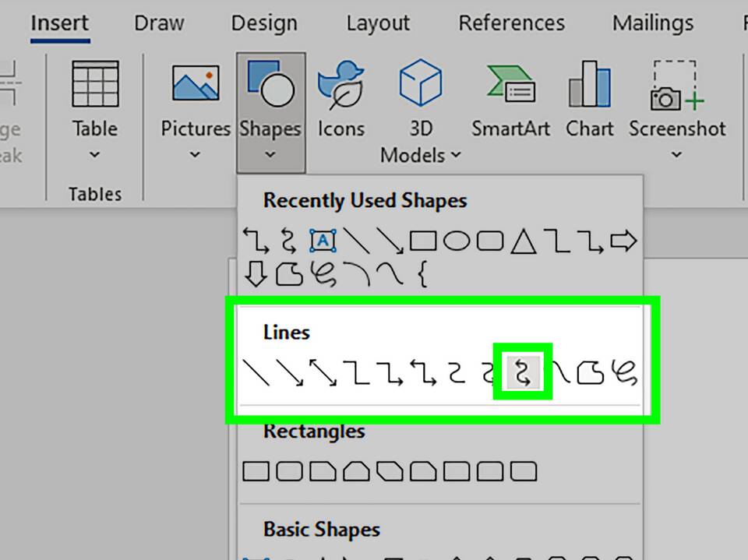Choose the straight Line shape under Lines
The image size is (748, 560).
(256, 373)
